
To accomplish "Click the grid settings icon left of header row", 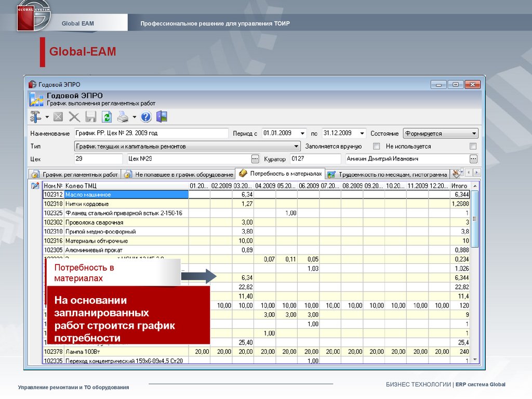I will [35, 185].
